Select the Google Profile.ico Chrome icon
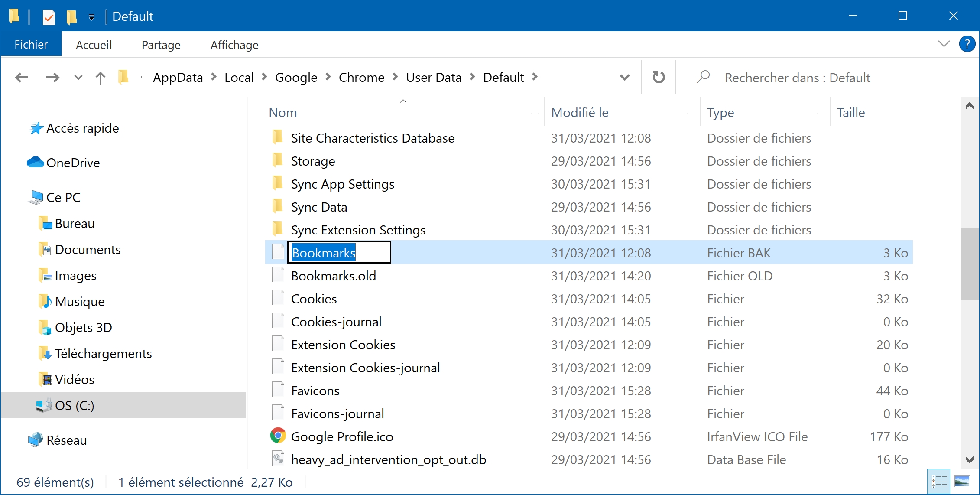980x495 pixels. click(278, 436)
